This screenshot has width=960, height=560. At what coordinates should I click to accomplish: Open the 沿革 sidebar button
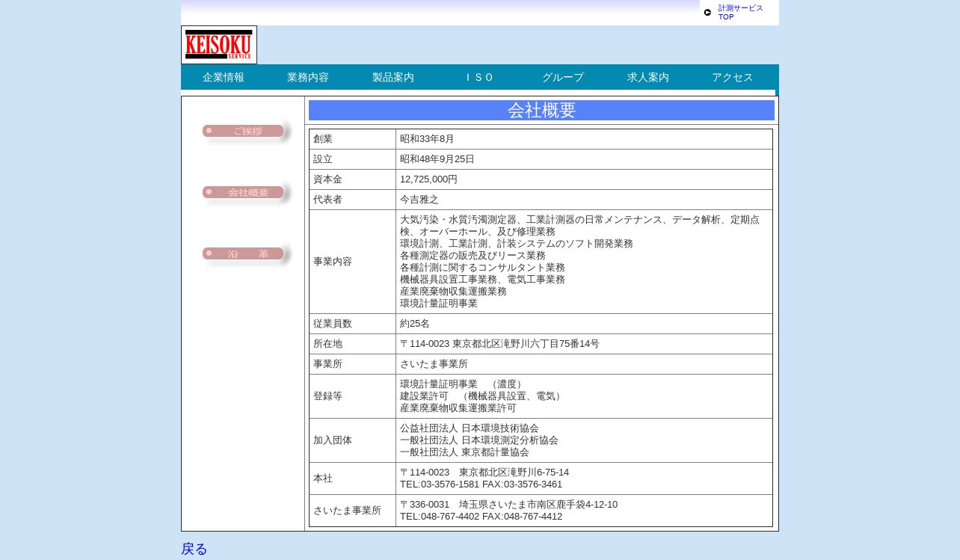[x=244, y=254]
